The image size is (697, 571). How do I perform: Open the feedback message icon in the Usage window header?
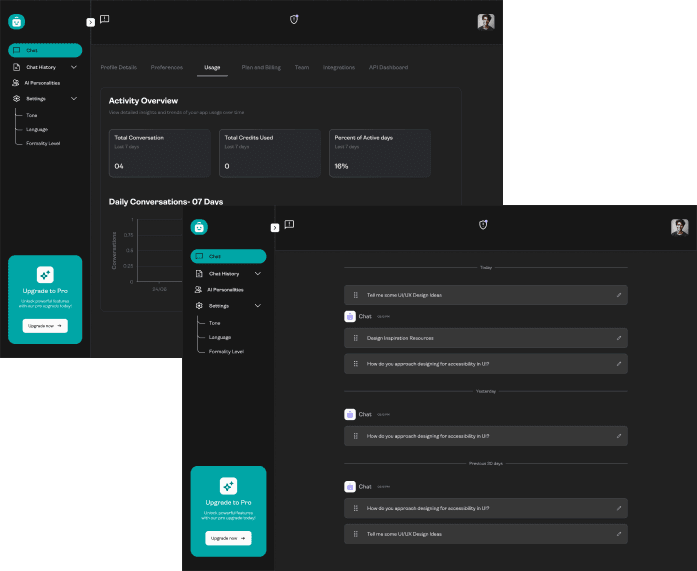coord(104,19)
